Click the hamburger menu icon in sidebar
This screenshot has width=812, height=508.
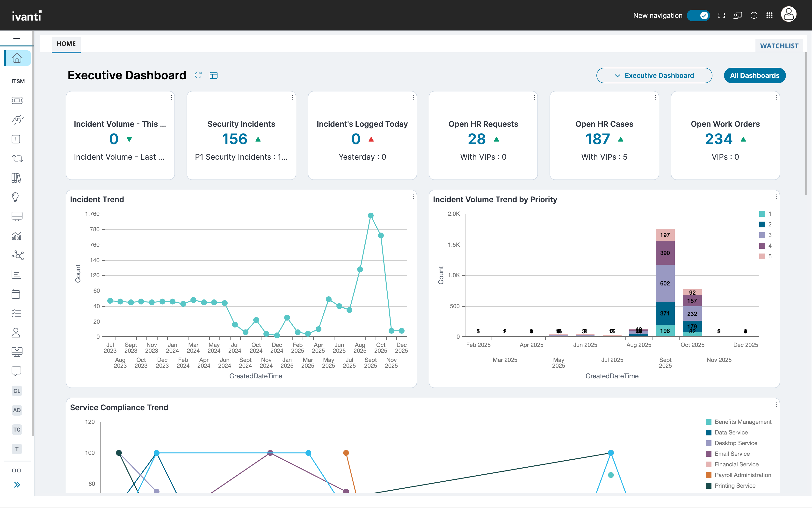coord(16,38)
